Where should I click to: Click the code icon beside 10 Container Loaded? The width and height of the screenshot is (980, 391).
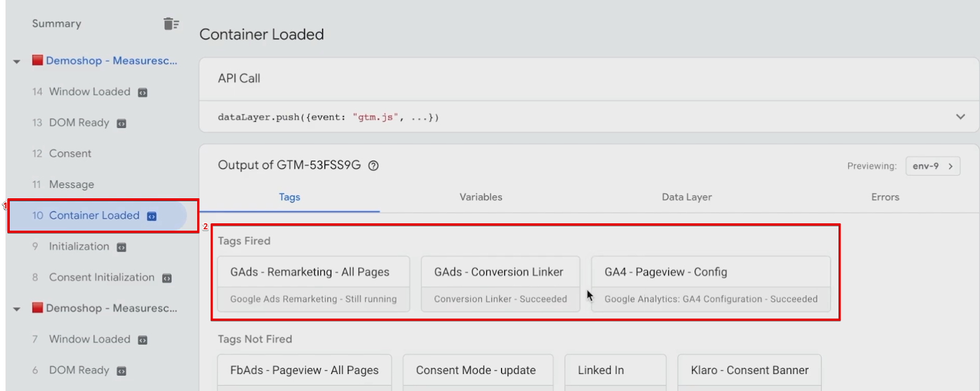click(152, 216)
